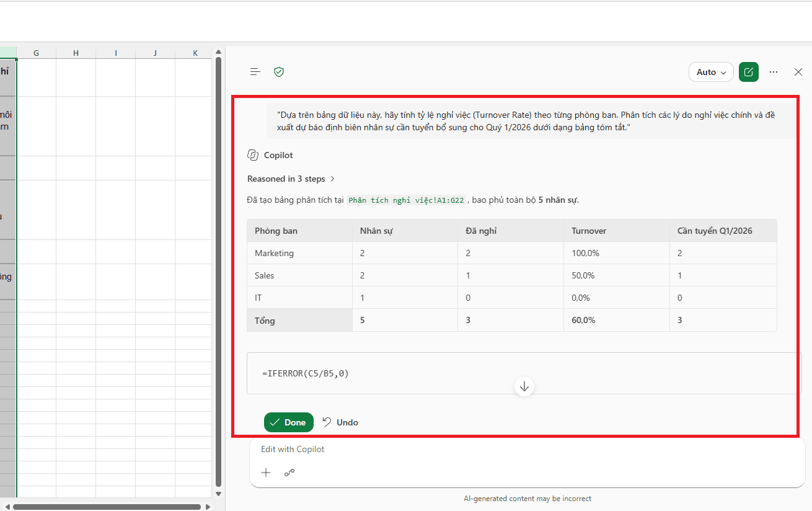
Task: Click the Cần tuyển Q1/2026 column header
Action: tap(723, 231)
